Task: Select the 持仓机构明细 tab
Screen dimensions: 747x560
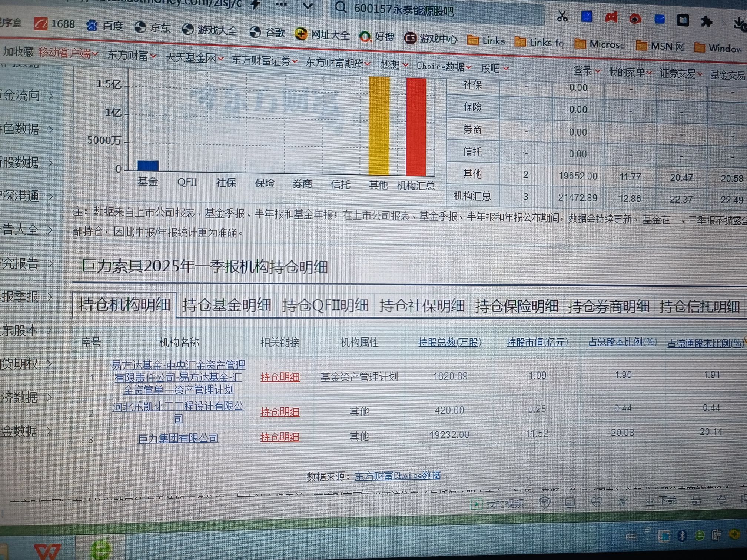Action: 124,305
